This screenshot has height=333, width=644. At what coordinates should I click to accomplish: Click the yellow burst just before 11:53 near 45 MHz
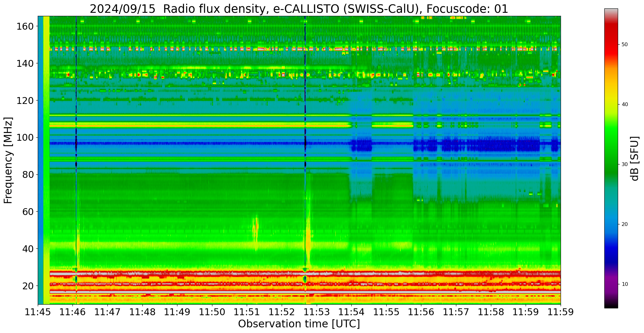pos(308,237)
